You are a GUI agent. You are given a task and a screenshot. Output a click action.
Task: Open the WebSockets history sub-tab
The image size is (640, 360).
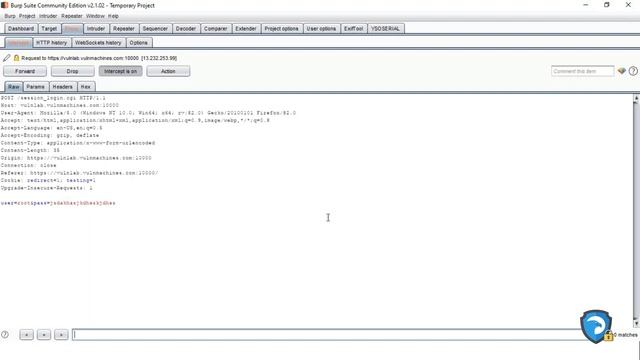(x=98, y=42)
